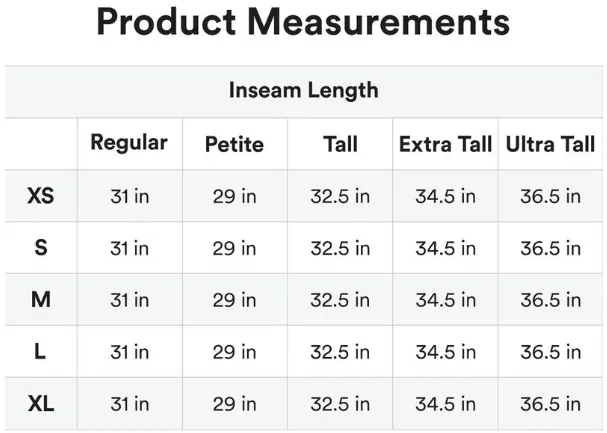Image resolution: width=607 pixels, height=433 pixels.
Task: Select the Regular column header
Action: [129, 143]
